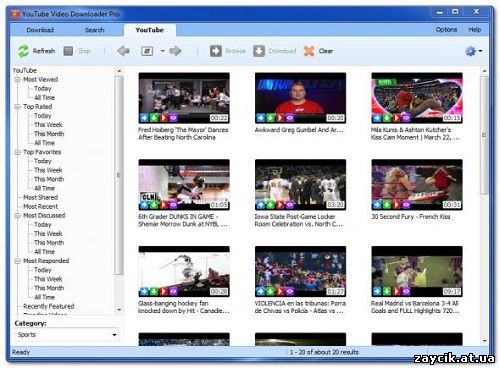
Task: Click green download icon on Fred Hoiberg video
Action: pyautogui.click(x=154, y=118)
